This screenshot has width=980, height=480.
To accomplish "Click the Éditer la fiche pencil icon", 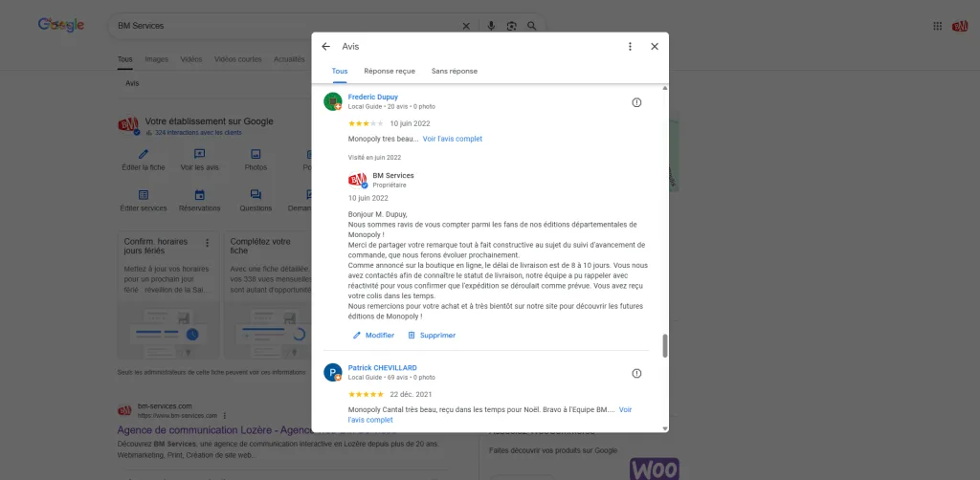I will pyautogui.click(x=143, y=154).
